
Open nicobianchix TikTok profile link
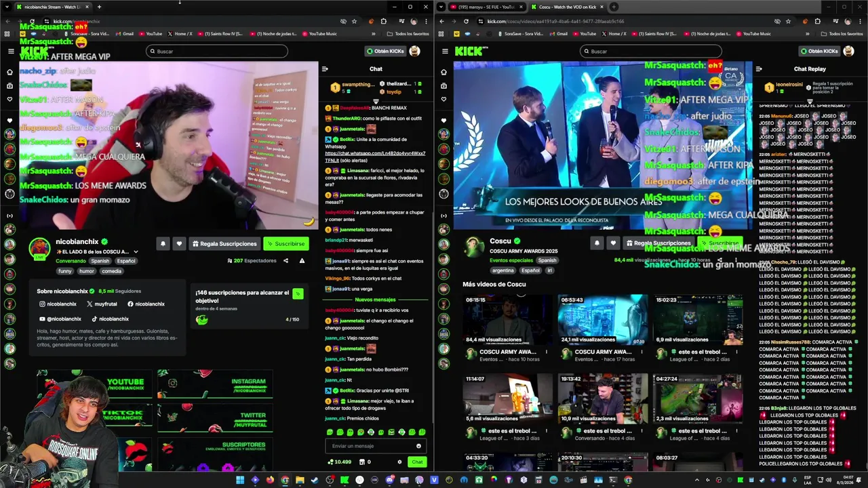pos(109,319)
